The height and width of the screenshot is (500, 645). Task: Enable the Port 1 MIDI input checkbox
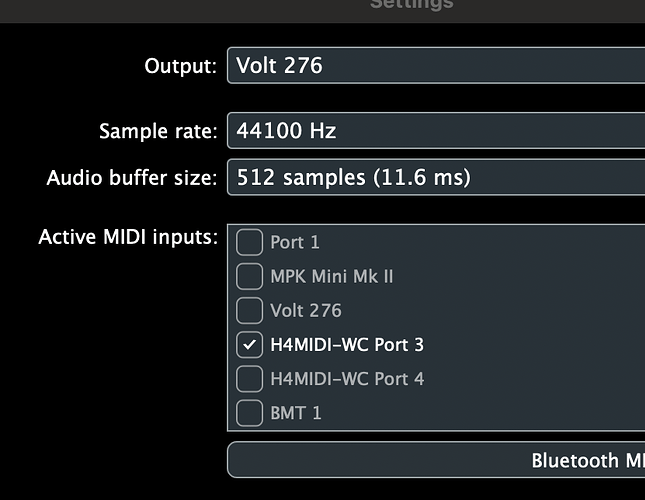[x=249, y=242]
